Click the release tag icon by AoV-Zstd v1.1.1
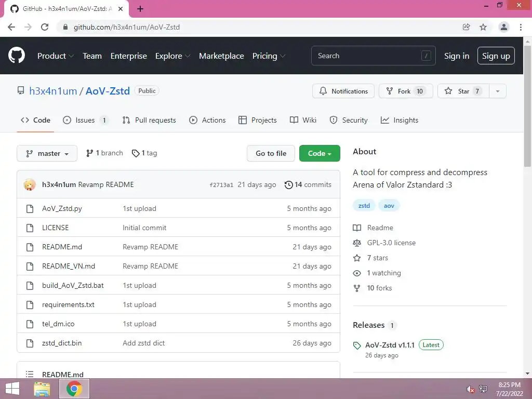This screenshot has width=532, height=399. tap(357, 345)
